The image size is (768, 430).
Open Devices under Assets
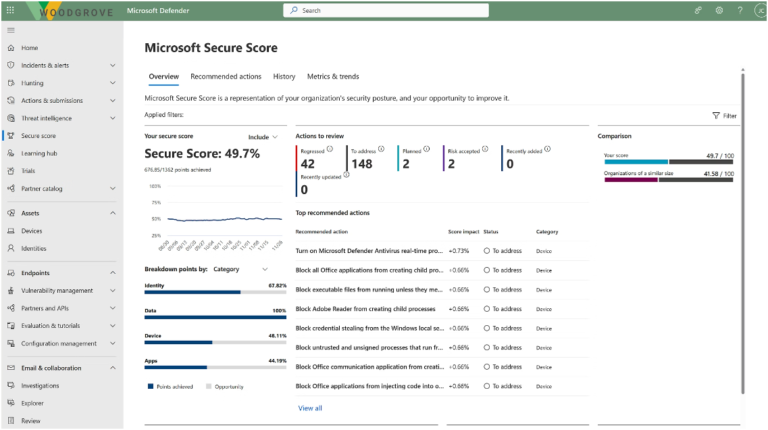coord(32,231)
